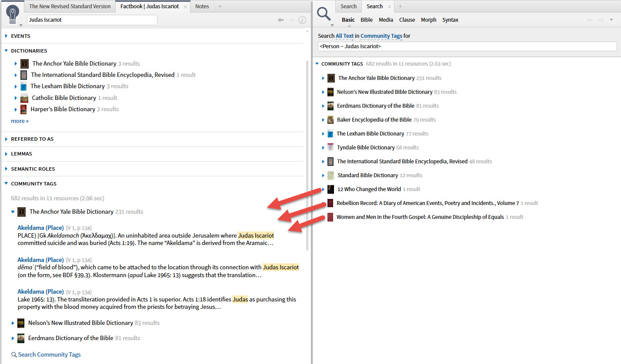The height and width of the screenshot is (364, 621).
Task: Expand the Lemmas section
Action: click(x=7, y=154)
